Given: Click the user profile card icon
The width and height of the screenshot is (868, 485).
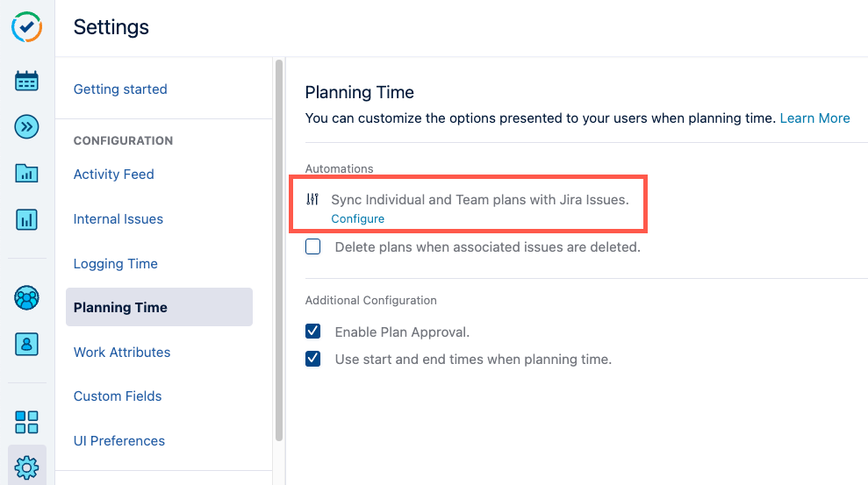Looking at the screenshot, I should pyautogui.click(x=26, y=344).
